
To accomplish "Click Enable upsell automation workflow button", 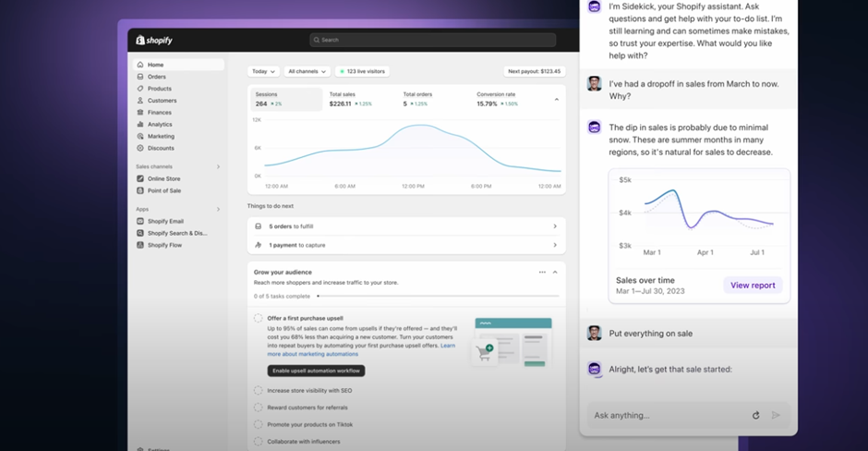I will pos(316,371).
